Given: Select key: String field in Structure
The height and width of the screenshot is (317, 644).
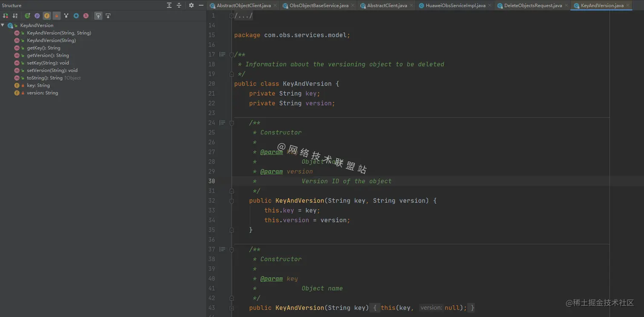Looking at the screenshot, I should [38, 86].
